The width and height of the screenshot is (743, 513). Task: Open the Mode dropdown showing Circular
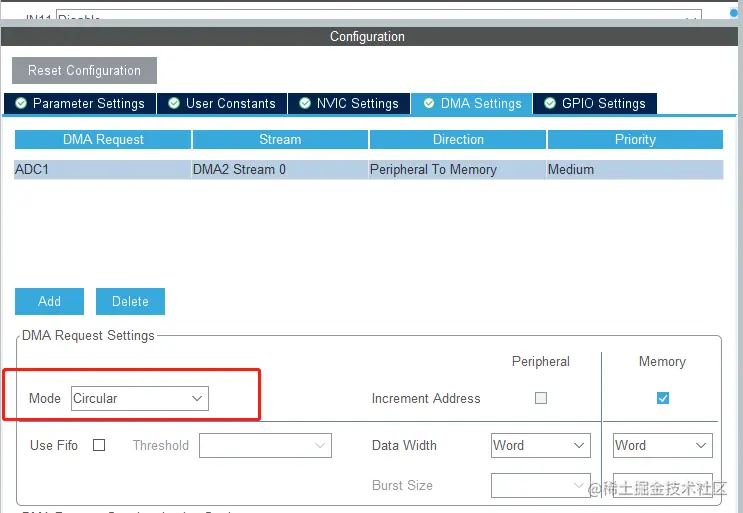coord(140,398)
